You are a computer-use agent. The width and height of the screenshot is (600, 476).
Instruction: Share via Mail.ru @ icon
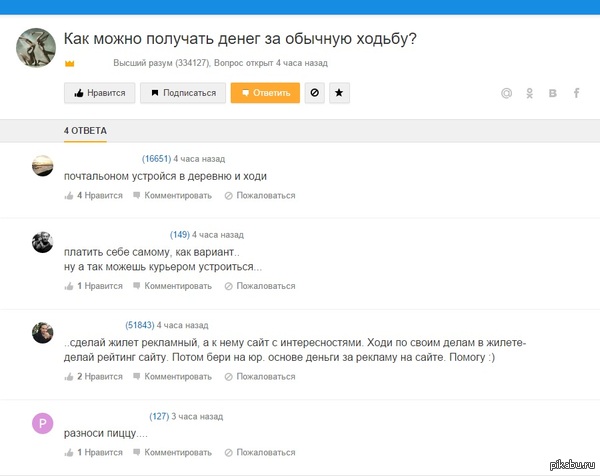coord(506,94)
